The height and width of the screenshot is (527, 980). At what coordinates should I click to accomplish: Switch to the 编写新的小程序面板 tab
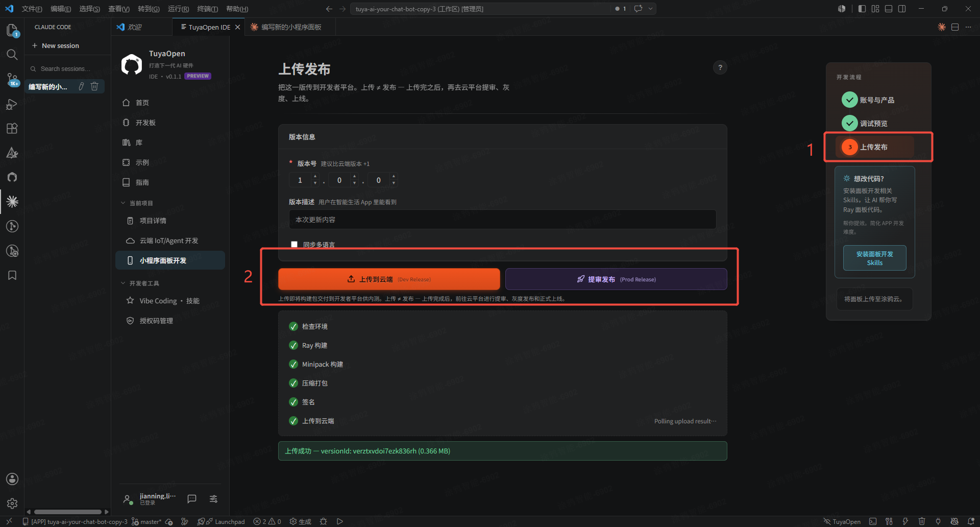tap(291, 27)
